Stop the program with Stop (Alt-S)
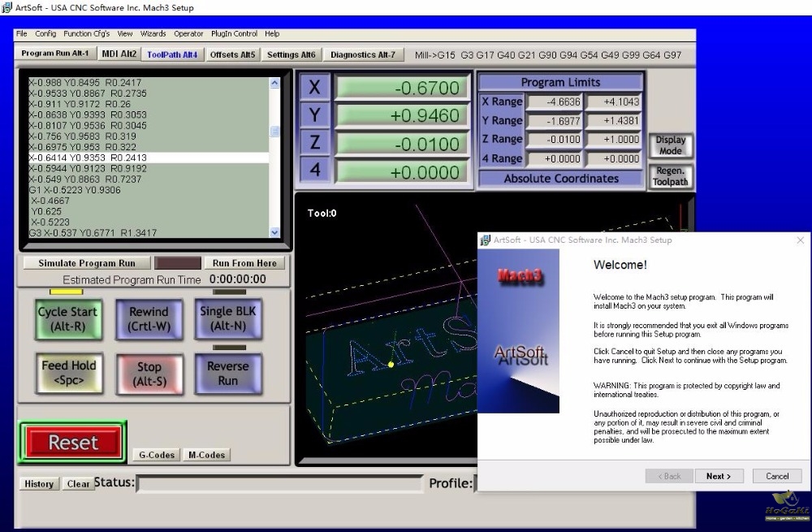The image size is (812, 532). pyautogui.click(x=149, y=374)
